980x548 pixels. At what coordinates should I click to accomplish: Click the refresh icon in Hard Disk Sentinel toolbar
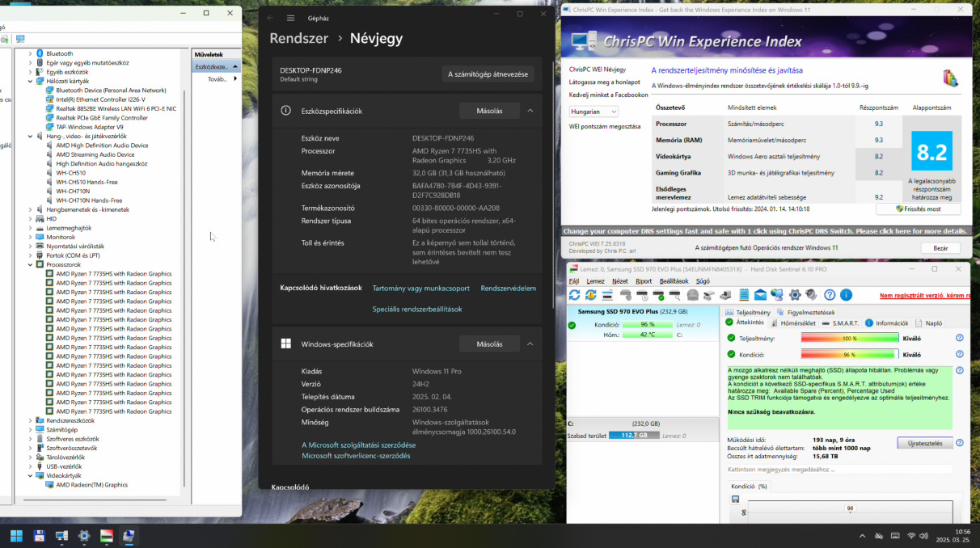[574, 295]
